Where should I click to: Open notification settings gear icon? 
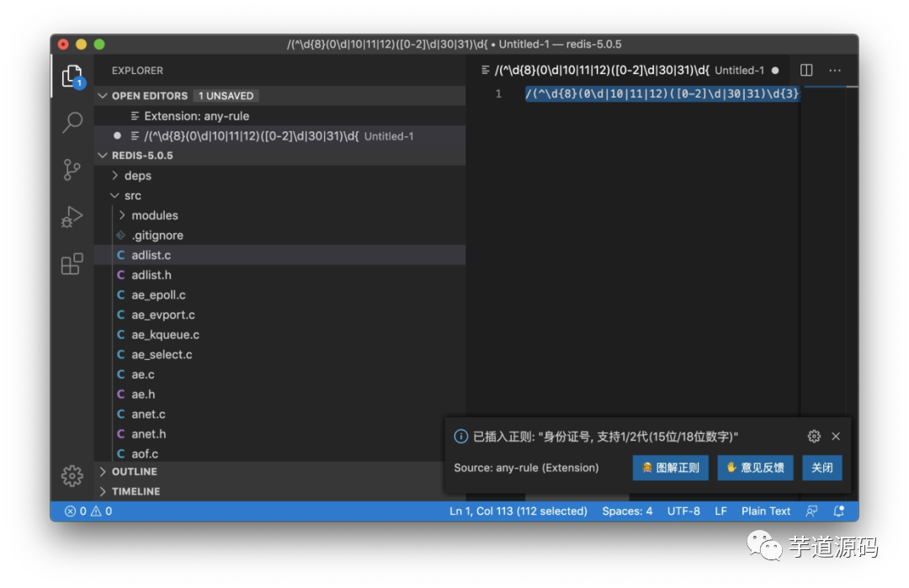(x=814, y=436)
